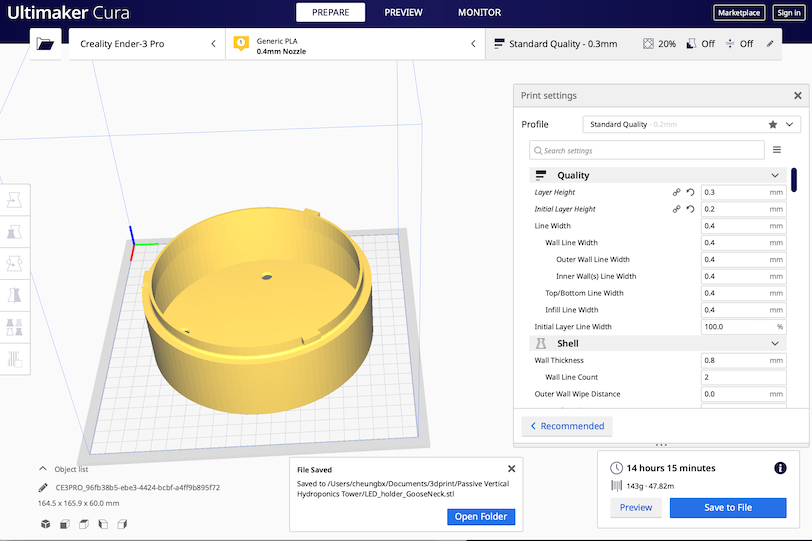The width and height of the screenshot is (812, 541).
Task: Open Standard Quality - 0.3mm settings summary
Action: [x=633, y=44]
